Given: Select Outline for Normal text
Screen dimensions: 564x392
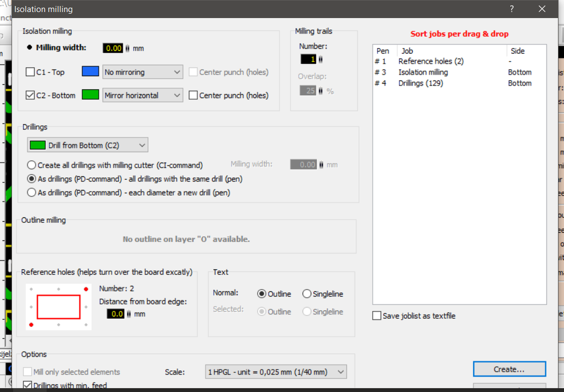Looking at the screenshot, I should point(261,294).
